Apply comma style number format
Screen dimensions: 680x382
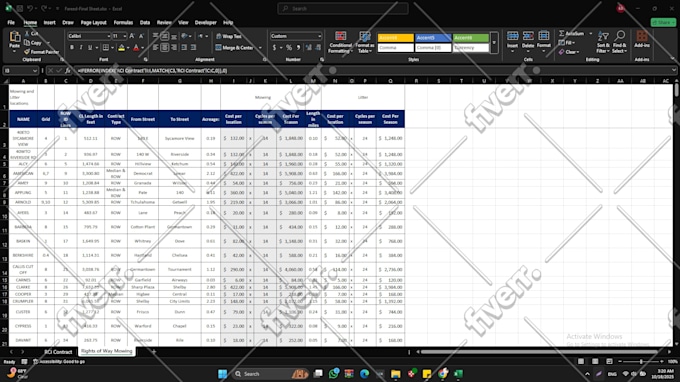298,48
